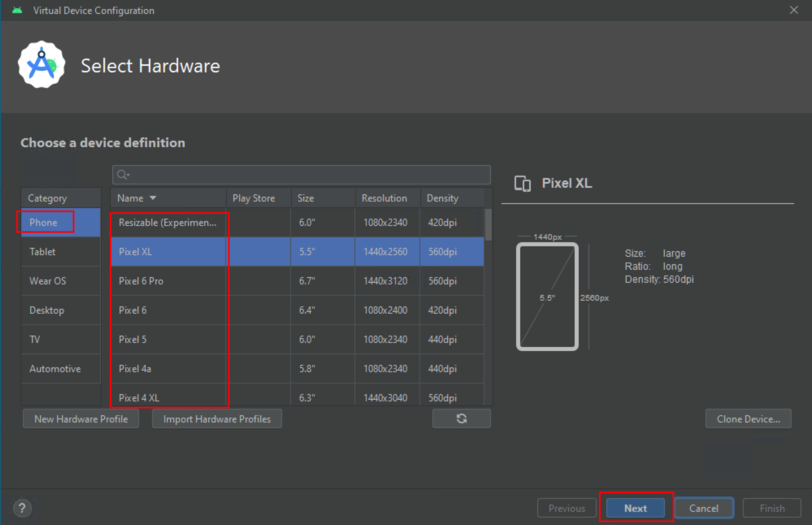Select the Pixel 6 Pro device row

click(297, 281)
